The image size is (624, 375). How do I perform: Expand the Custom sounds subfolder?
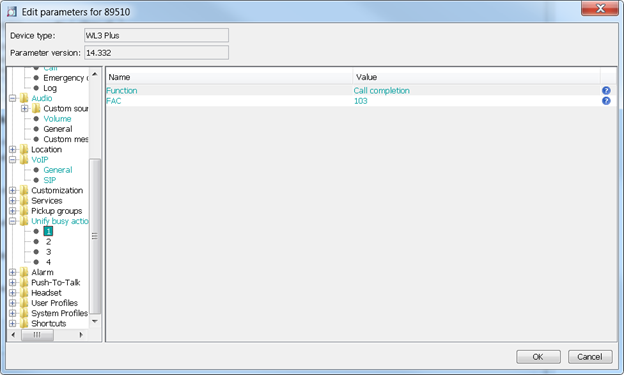(25, 109)
